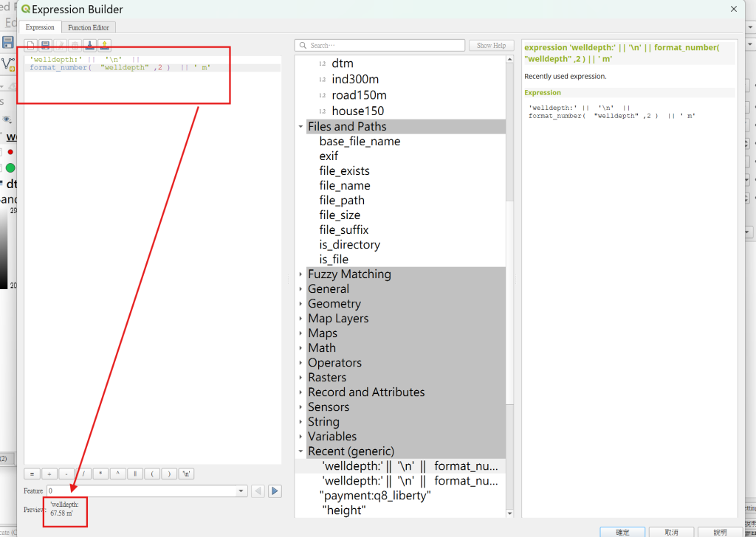Insert the ^ exponent operator
This screenshot has width=756, height=537.
tap(117, 474)
